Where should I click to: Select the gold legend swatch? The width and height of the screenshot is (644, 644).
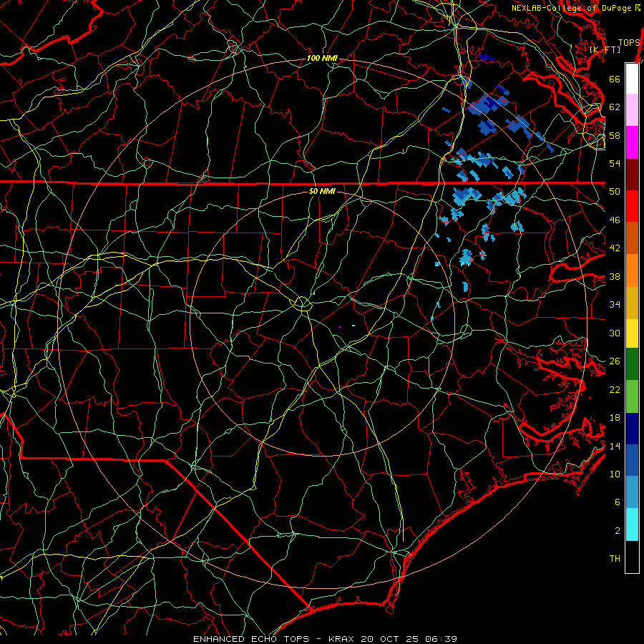click(x=632, y=303)
